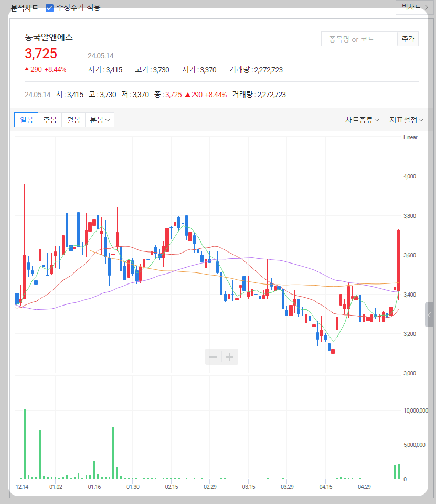Screen dimensions: 436x504
Task: Select the 일봉 tab
Action: (x=26, y=120)
